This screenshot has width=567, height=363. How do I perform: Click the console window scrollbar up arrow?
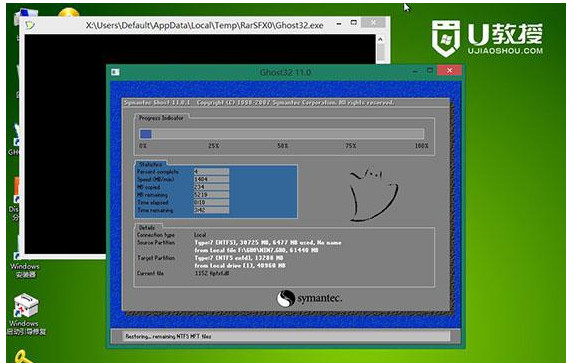tap(380, 39)
